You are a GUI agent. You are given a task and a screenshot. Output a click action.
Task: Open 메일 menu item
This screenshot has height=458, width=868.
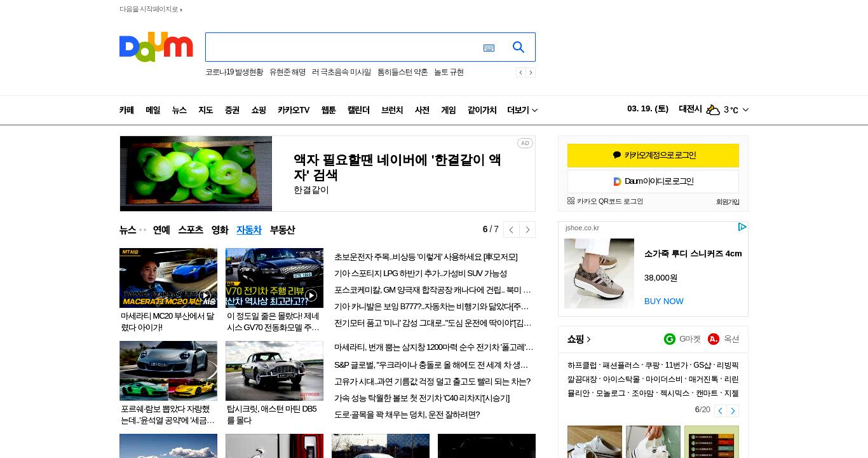coord(153,110)
